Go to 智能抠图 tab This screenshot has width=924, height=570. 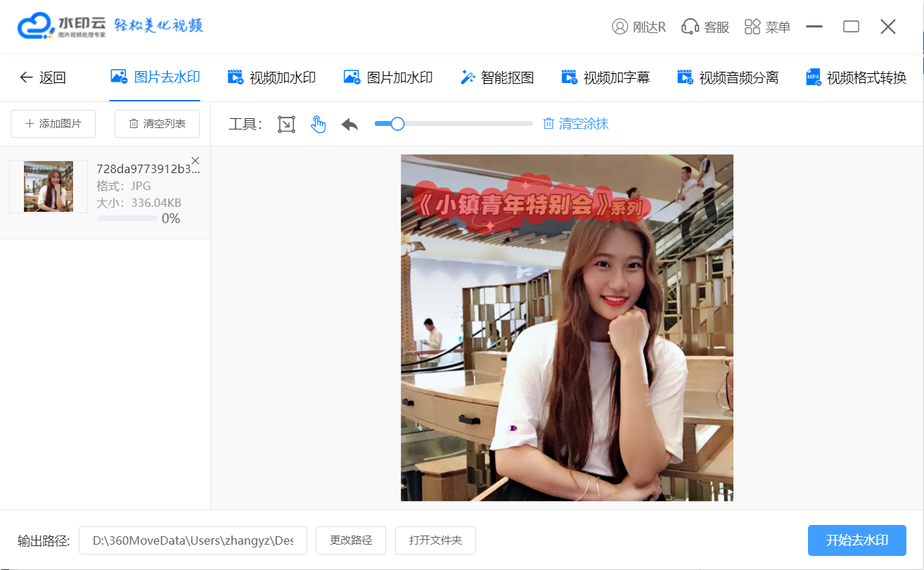click(x=497, y=77)
